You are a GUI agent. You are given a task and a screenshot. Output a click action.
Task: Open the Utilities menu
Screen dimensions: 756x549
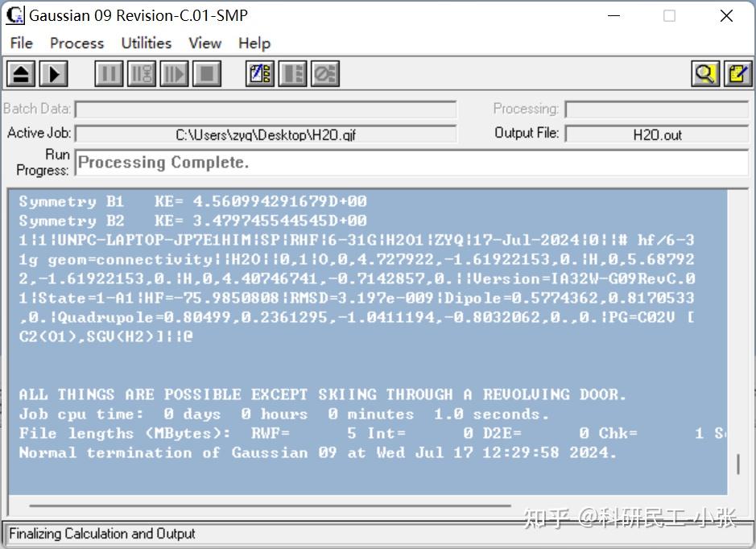146,43
